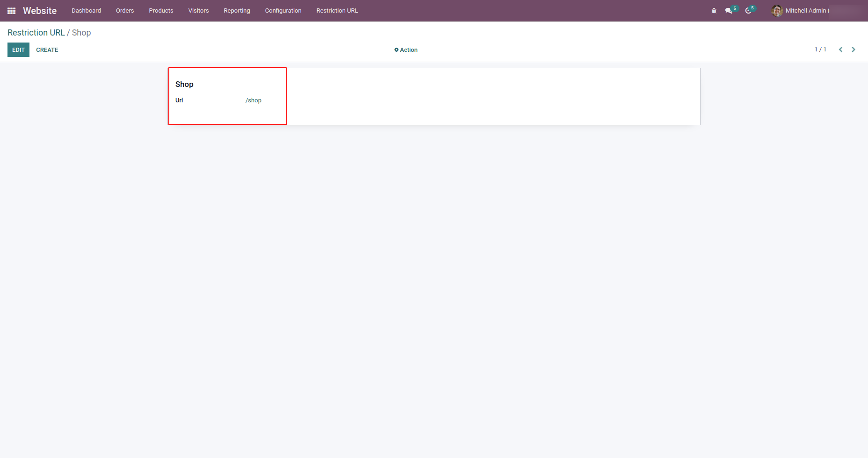Click the Shop record title
Image resolution: width=868 pixels, height=458 pixels.
pos(184,84)
